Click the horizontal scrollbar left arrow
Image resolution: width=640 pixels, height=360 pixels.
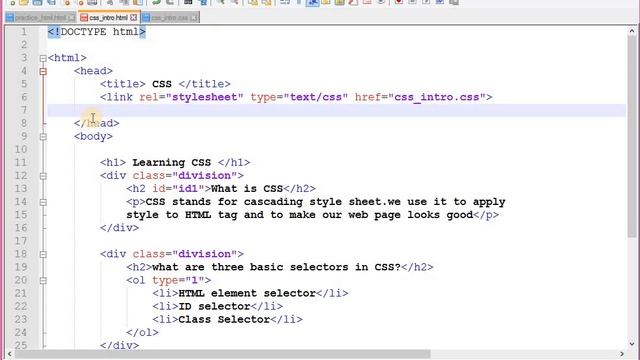(x=9, y=354)
